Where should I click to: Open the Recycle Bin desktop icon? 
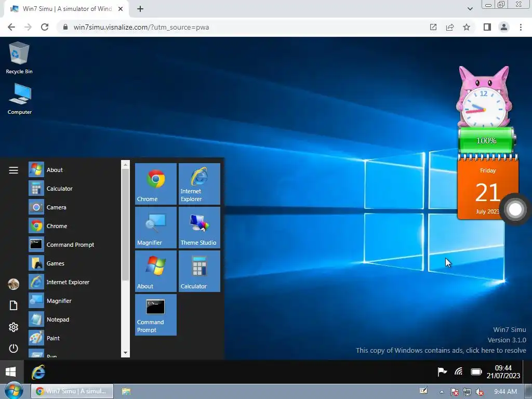coord(19,58)
